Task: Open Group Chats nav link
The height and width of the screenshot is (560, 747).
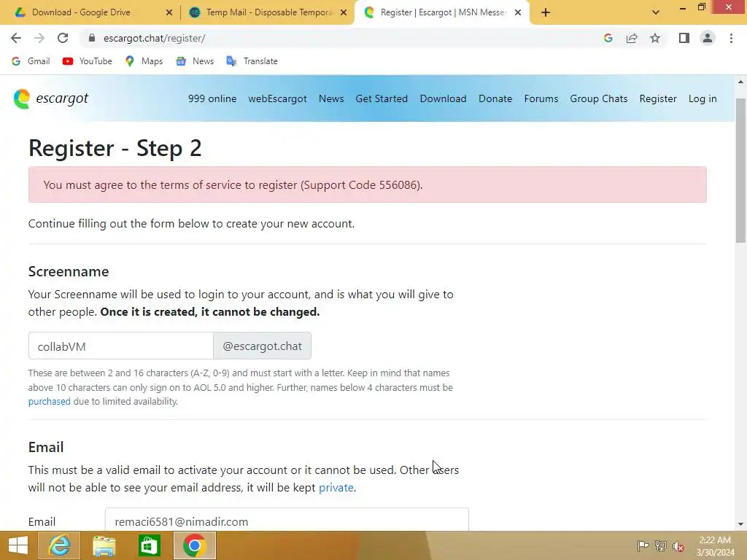Action: click(x=599, y=98)
